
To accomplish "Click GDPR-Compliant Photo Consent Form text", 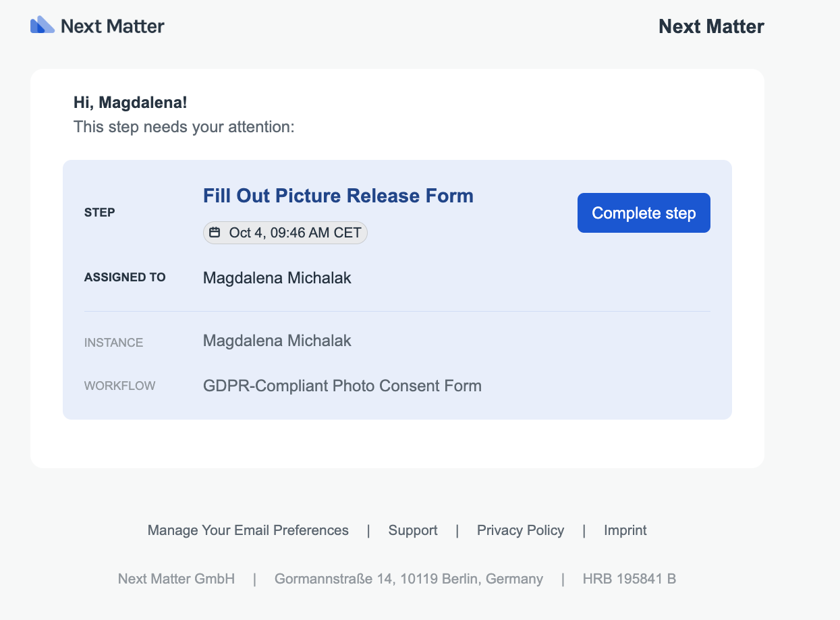I will [x=342, y=387].
